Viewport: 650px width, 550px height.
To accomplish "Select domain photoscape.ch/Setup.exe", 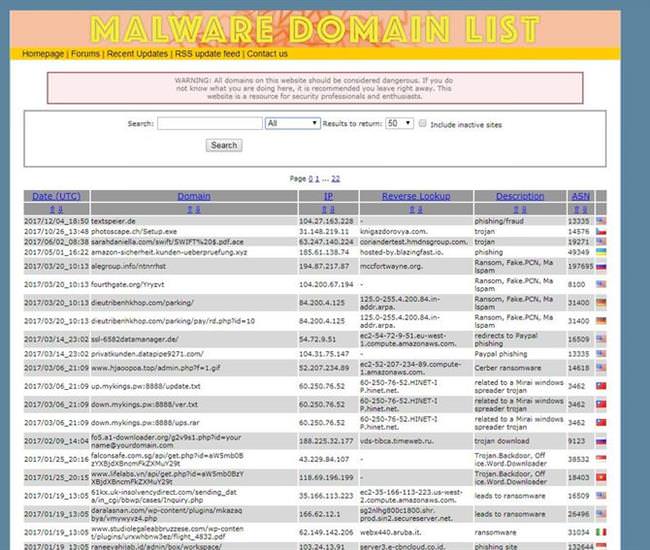I will tap(134, 231).
